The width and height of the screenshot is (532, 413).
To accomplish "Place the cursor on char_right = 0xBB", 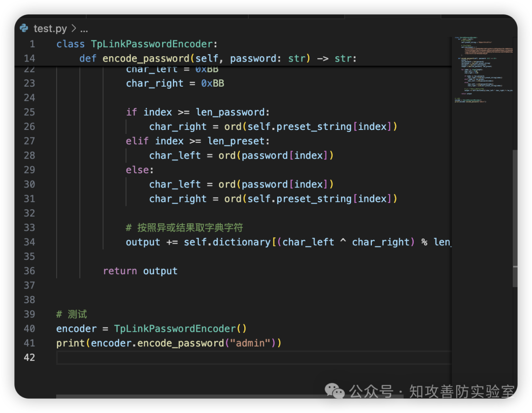I will 175,83.
